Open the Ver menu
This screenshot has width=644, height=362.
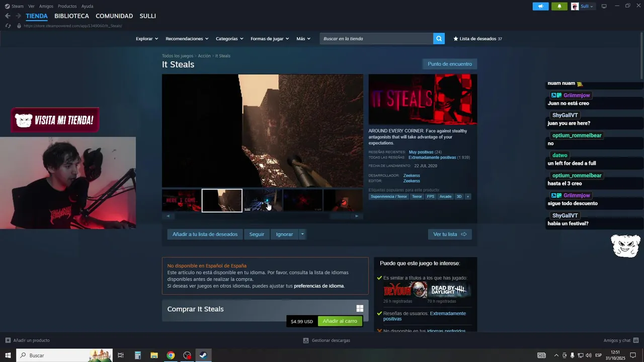[31, 6]
